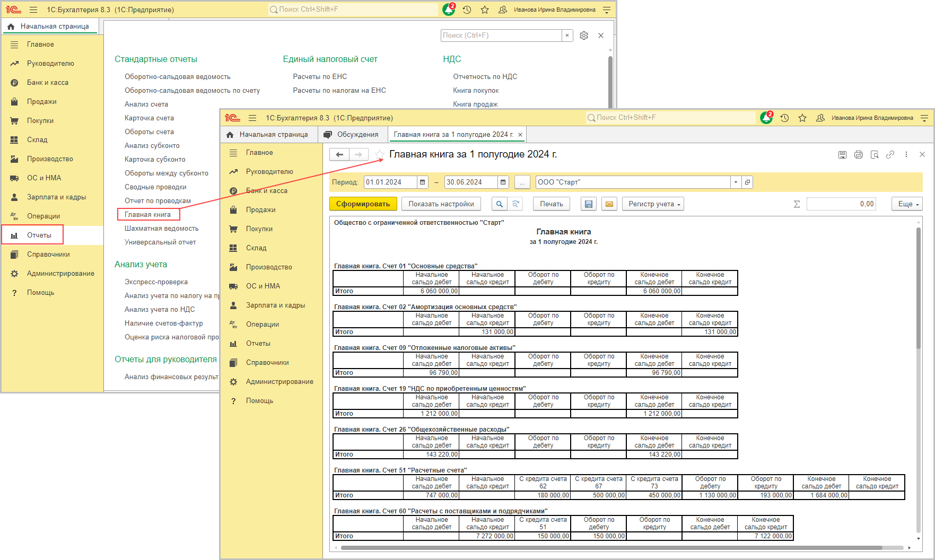
Task: Switch to the Обсуждения tab
Action: coord(353,135)
